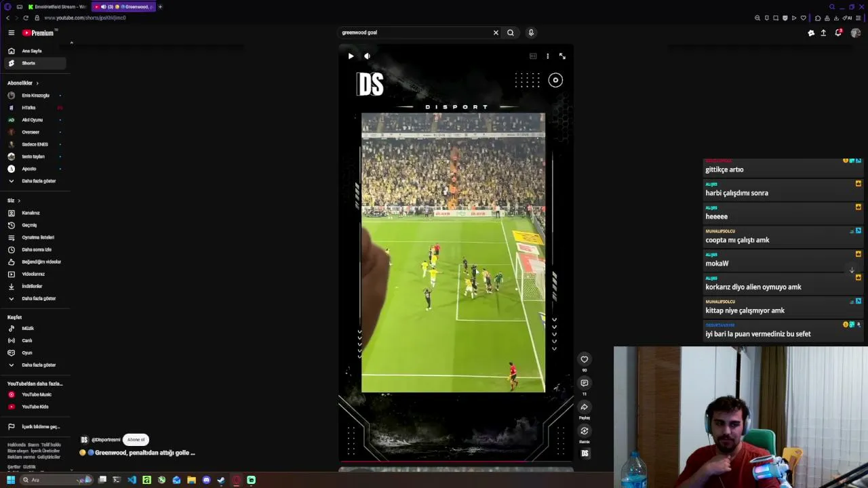Run the YouTube search magnifier button
The width and height of the screenshot is (868, 488).
511,33
